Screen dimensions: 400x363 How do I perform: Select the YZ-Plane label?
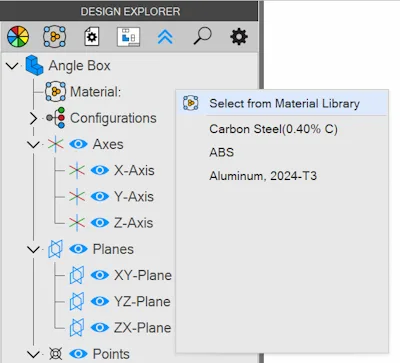click(142, 301)
